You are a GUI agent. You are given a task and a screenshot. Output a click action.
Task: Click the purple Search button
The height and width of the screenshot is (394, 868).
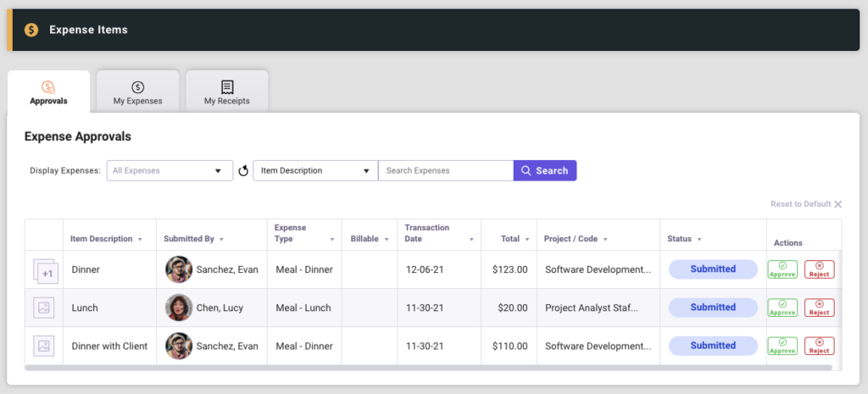545,170
